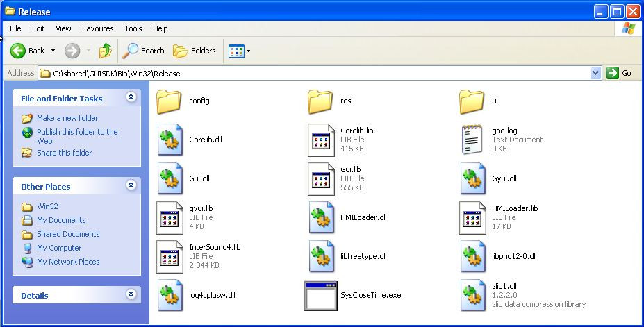
Task: Select the HMILoader.lib file icon
Action: [472, 218]
